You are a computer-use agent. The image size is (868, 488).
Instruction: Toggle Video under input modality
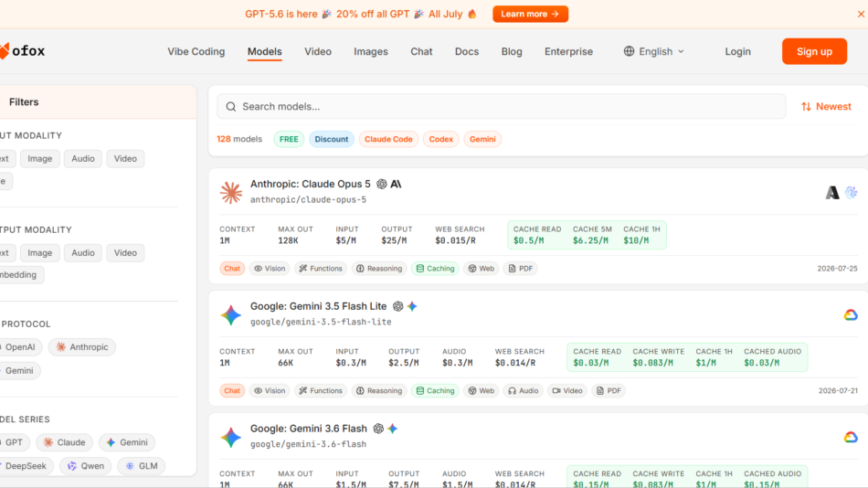tap(125, 158)
